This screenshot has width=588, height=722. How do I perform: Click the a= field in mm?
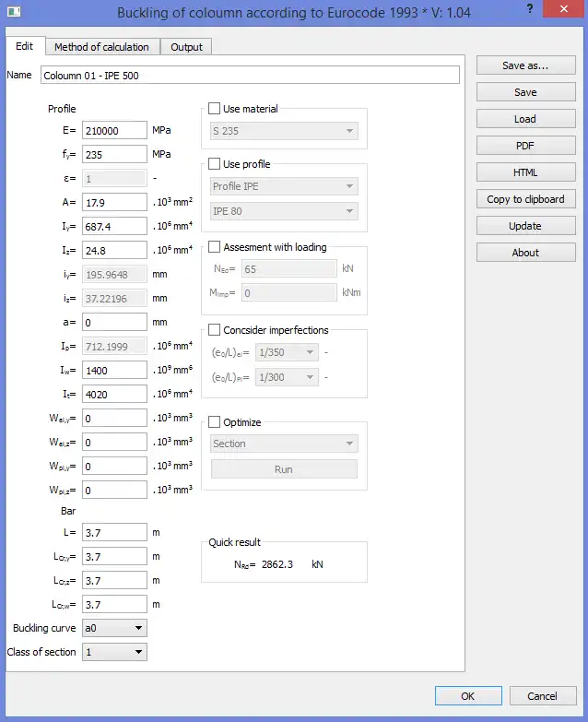click(114, 322)
